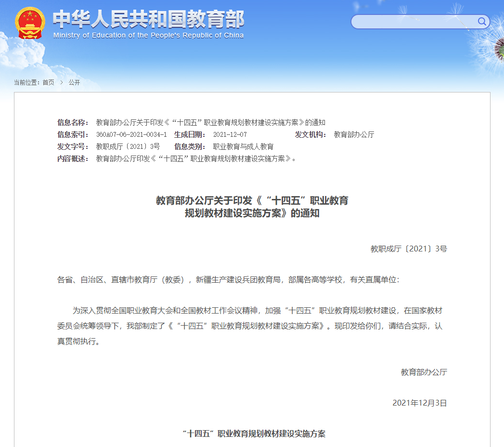Click the 中华人民共和国教育部 site title
The height and width of the screenshot is (447, 504).
click(148, 19)
